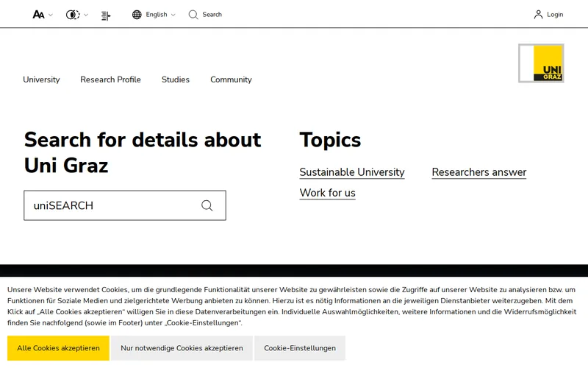Viewport: 588px width, 368px height.
Task: Open the Researchers answer topic link
Action: pos(479,172)
